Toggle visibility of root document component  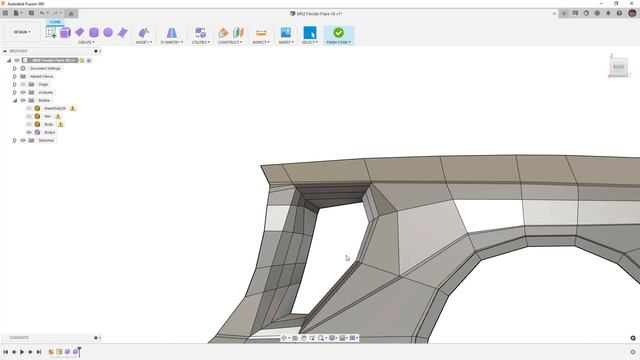(17, 60)
